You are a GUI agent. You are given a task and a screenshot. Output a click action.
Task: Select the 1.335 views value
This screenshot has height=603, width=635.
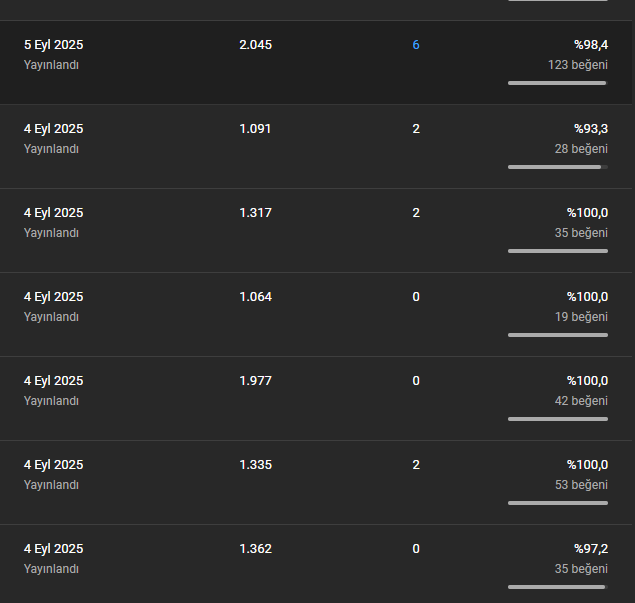pos(256,465)
